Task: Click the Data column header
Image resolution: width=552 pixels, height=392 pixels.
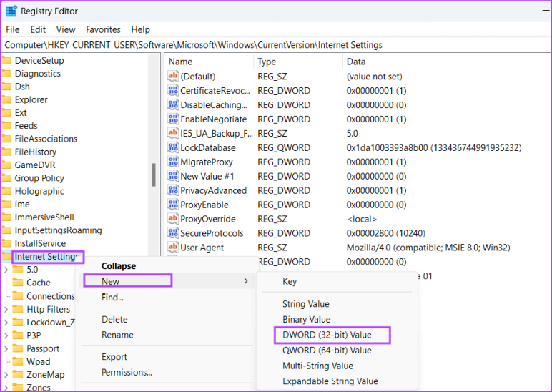Action: (355, 62)
